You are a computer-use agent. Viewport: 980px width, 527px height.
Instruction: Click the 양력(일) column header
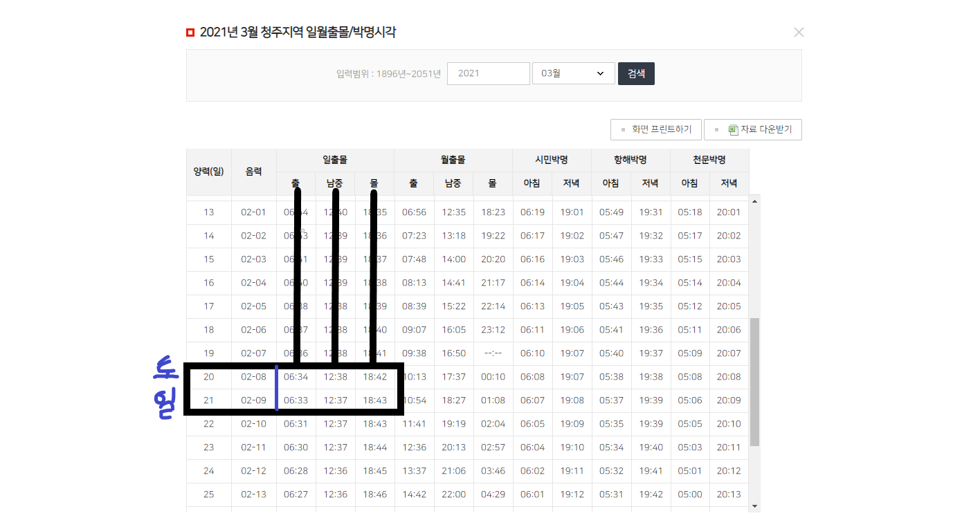(x=209, y=171)
